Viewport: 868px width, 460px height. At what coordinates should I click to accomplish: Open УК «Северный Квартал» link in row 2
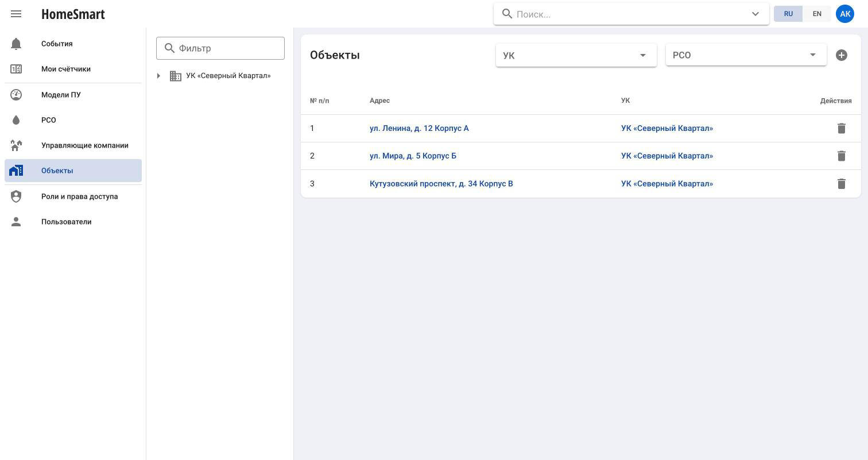tap(667, 156)
